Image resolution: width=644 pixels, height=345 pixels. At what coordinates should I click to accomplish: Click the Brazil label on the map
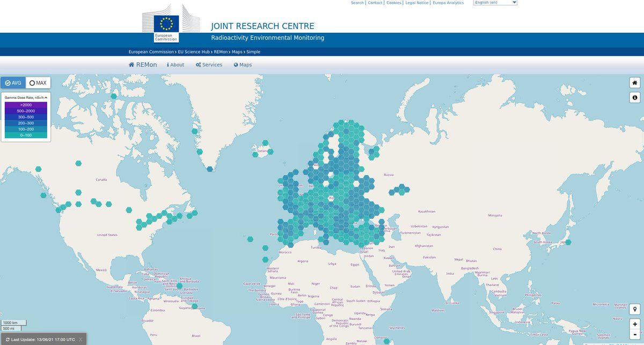(196, 335)
